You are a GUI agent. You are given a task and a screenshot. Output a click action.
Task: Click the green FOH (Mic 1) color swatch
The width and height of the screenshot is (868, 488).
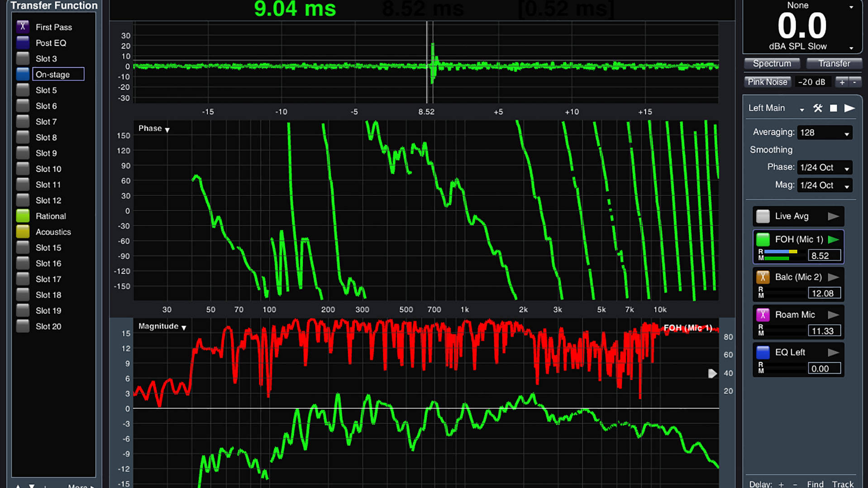point(763,240)
